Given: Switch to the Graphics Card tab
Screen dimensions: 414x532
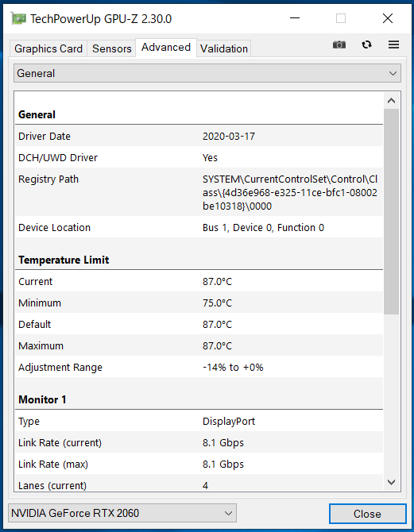Looking at the screenshot, I should coord(48,49).
